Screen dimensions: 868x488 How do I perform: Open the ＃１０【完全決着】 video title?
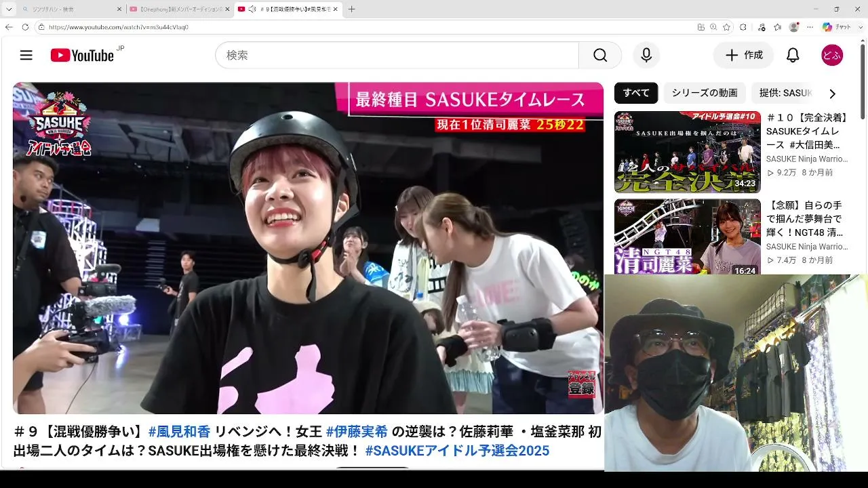coord(808,131)
